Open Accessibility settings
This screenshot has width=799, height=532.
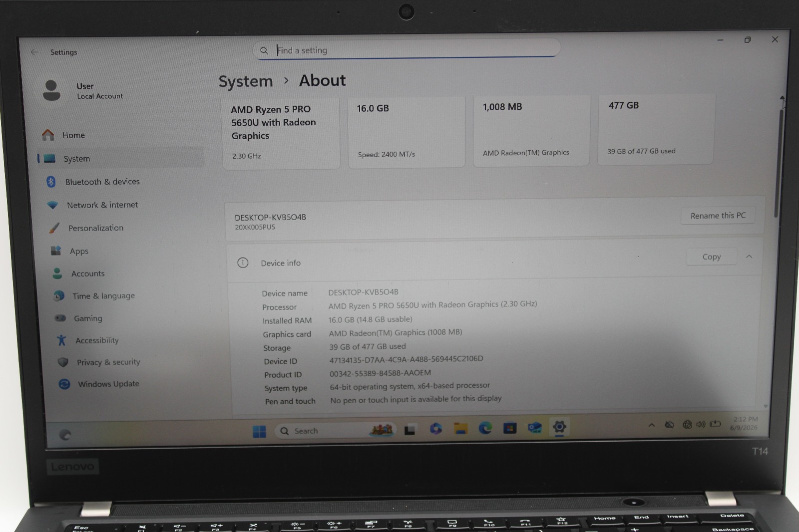[x=97, y=340]
